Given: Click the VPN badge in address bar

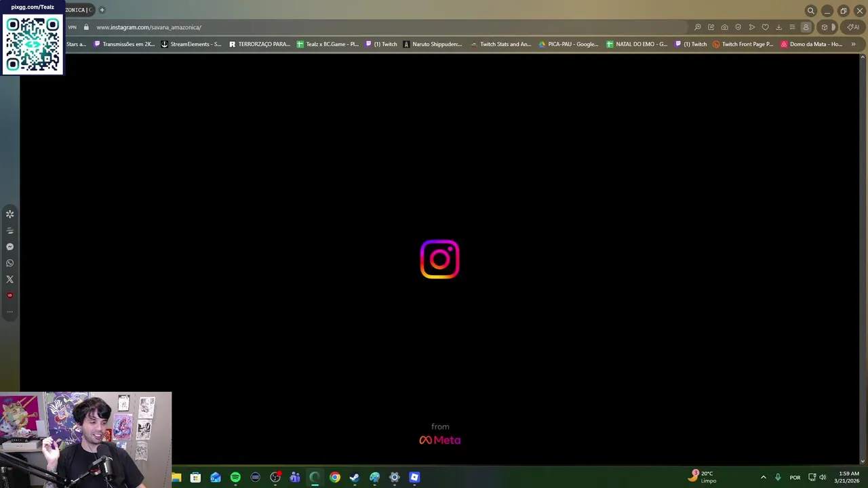Looking at the screenshot, I should (x=72, y=27).
